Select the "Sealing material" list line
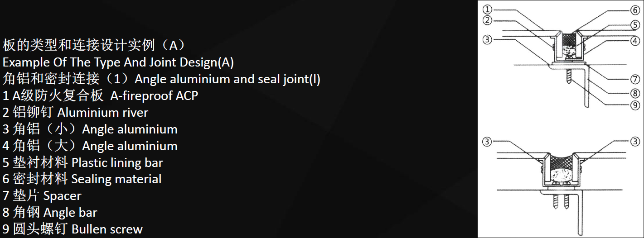644x238 pixels. point(82,179)
